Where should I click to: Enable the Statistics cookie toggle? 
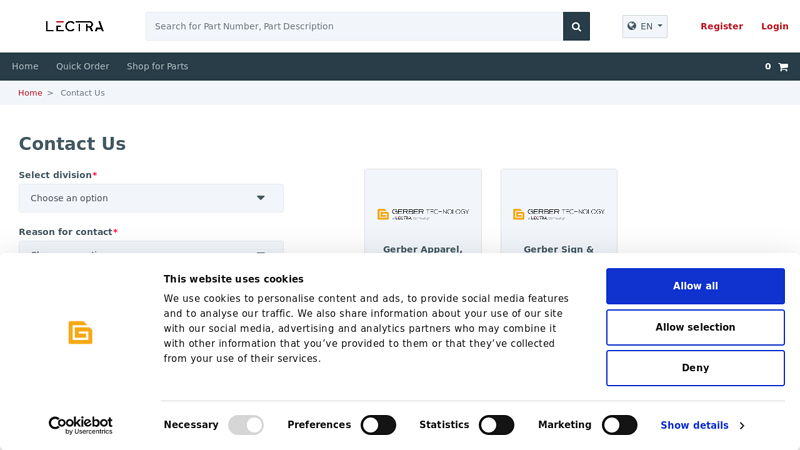496,425
